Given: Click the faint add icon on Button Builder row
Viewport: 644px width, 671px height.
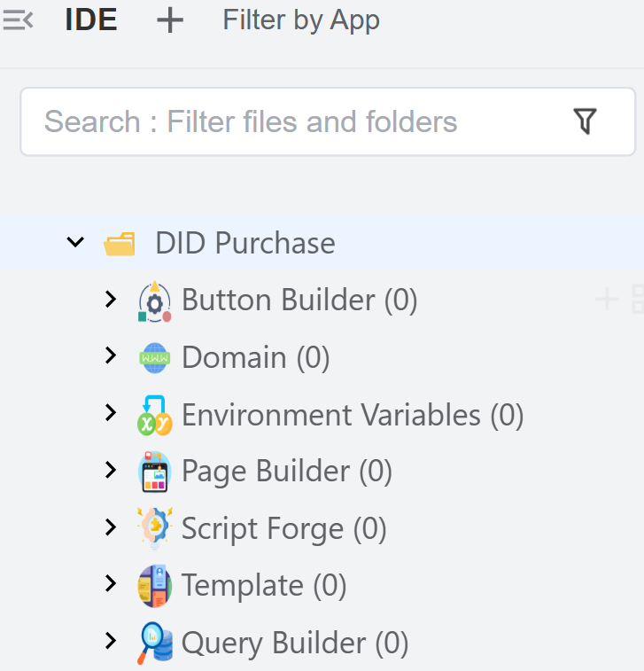Looking at the screenshot, I should click(607, 300).
